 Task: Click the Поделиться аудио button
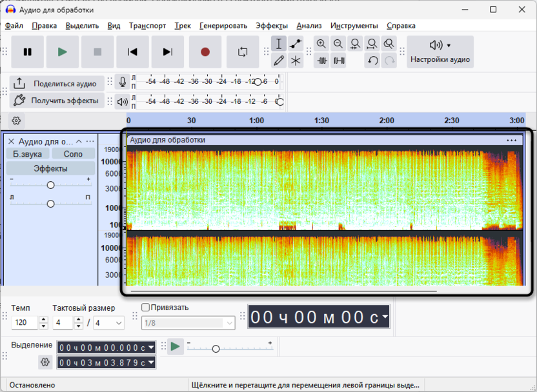point(56,83)
